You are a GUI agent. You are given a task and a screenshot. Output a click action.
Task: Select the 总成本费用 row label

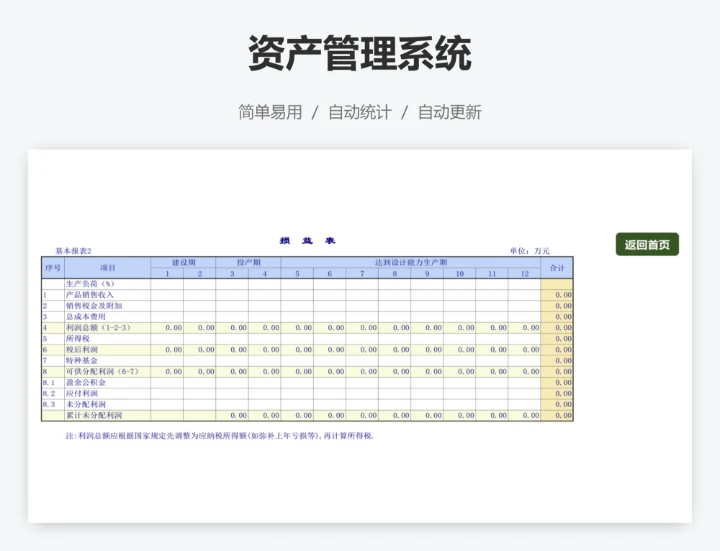(85, 317)
